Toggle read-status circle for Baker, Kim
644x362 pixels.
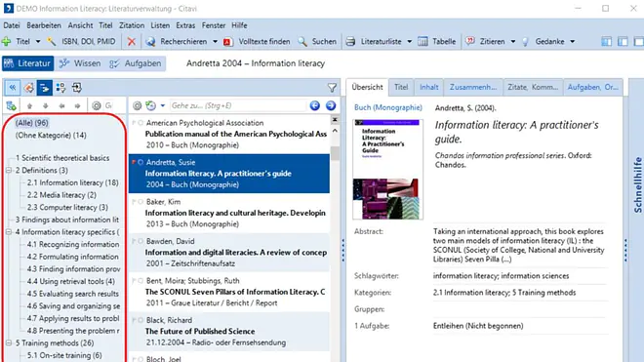pos(141,202)
